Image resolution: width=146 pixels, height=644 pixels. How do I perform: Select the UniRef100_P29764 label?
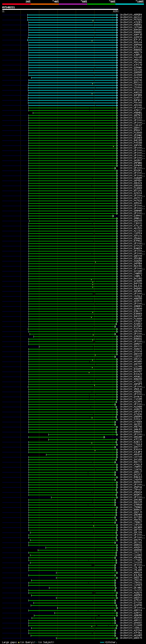(x=131, y=329)
